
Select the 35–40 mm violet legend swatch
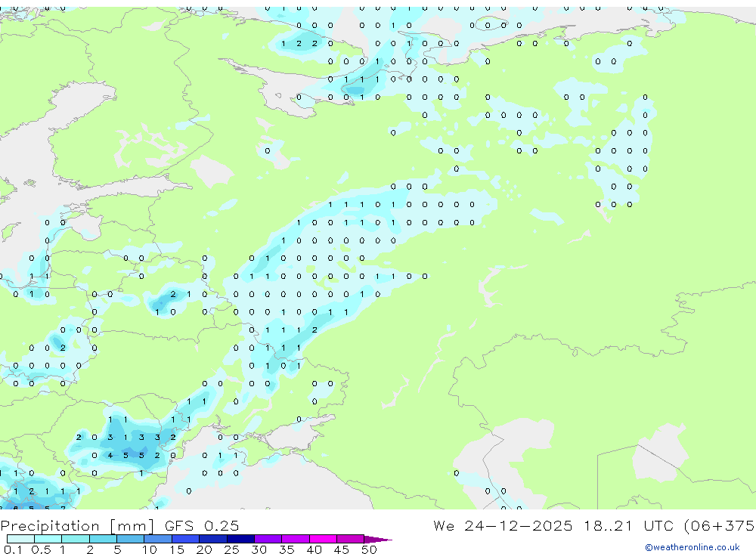pos(295,539)
